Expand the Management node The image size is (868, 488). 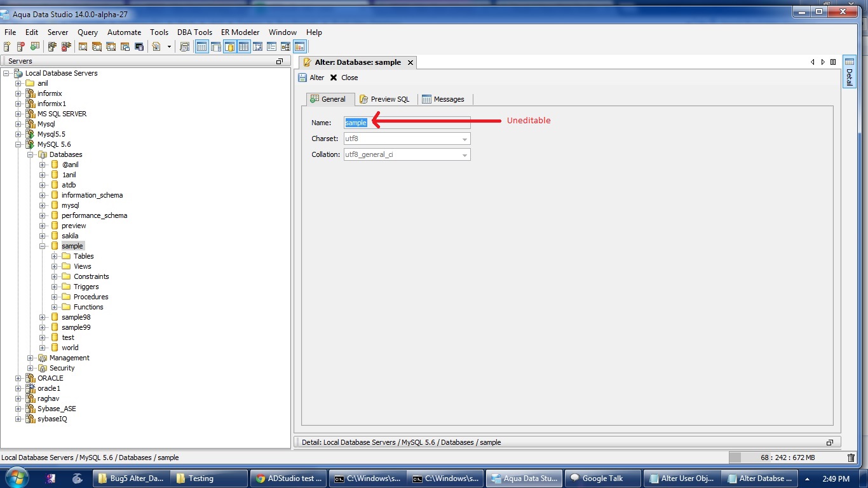(x=31, y=358)
